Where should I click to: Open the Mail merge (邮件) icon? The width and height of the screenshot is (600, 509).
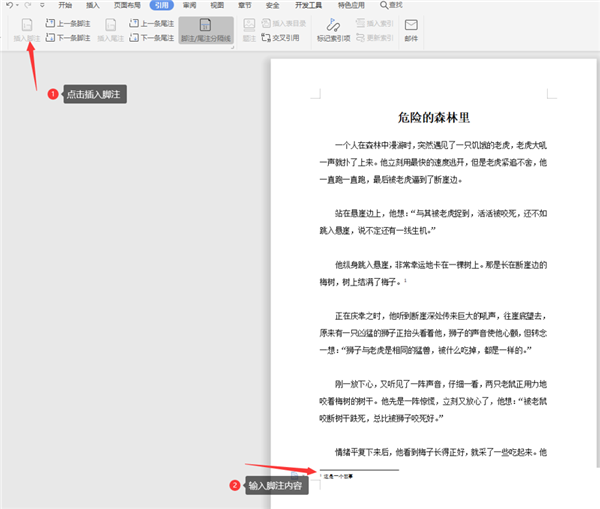[x=412, y=28]
